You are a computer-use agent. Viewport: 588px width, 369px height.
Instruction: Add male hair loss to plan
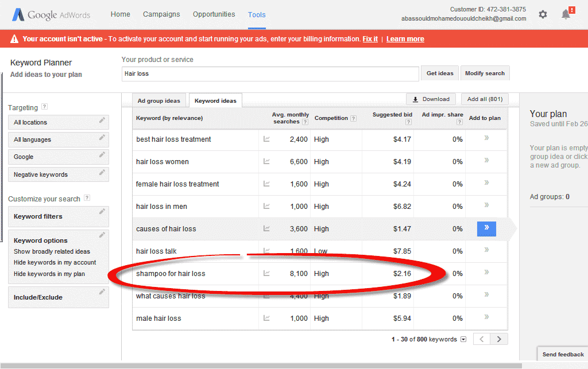click(486, 317)
